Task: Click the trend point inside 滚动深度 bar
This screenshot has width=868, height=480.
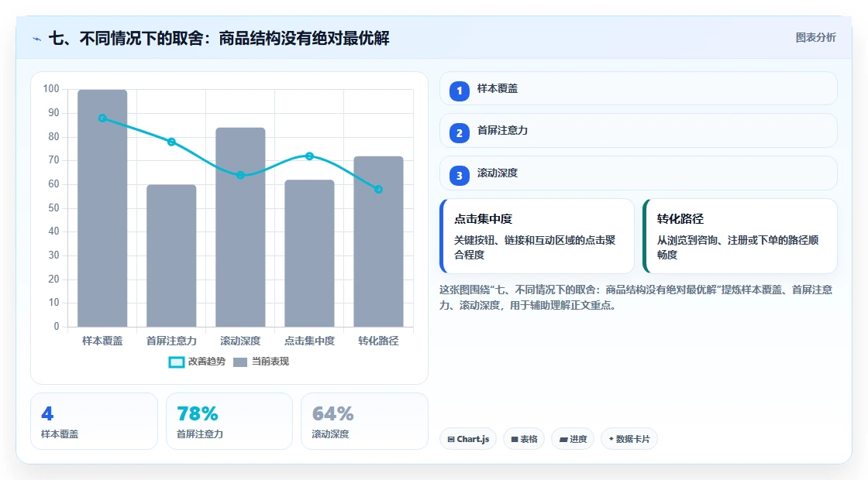Action: tap(240, 175)
